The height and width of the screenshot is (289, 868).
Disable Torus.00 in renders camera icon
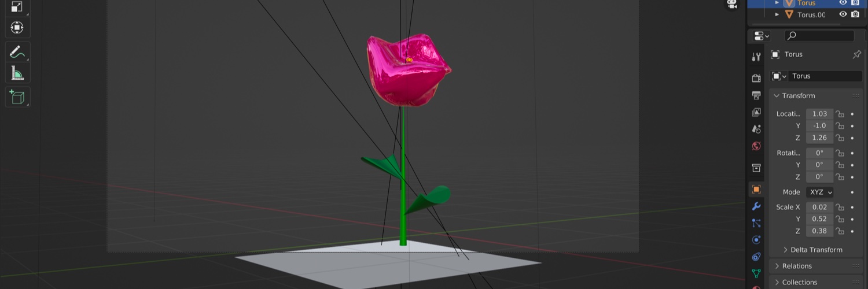pos(855,14)
